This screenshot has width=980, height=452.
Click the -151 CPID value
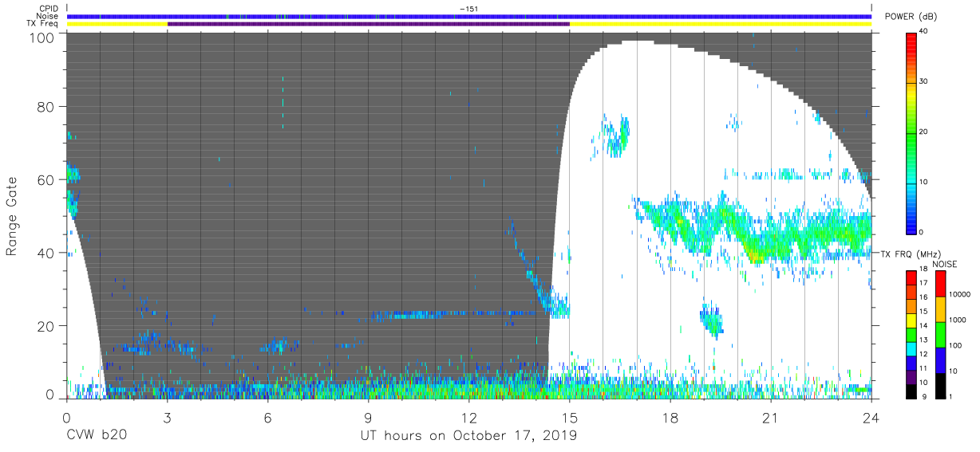[x=468, y=9]
